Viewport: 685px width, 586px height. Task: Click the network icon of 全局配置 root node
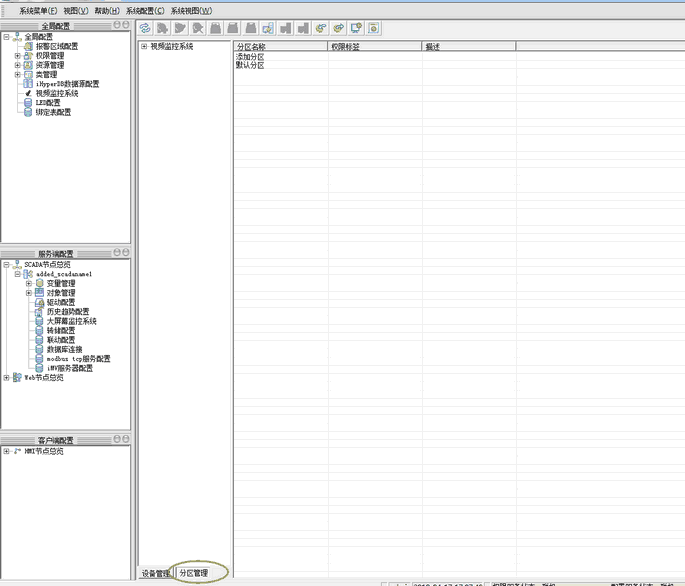[x=17, y=37]
